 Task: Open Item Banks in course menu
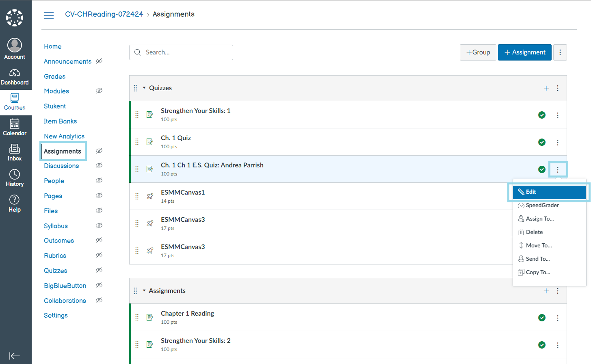[x=60, y=121]
